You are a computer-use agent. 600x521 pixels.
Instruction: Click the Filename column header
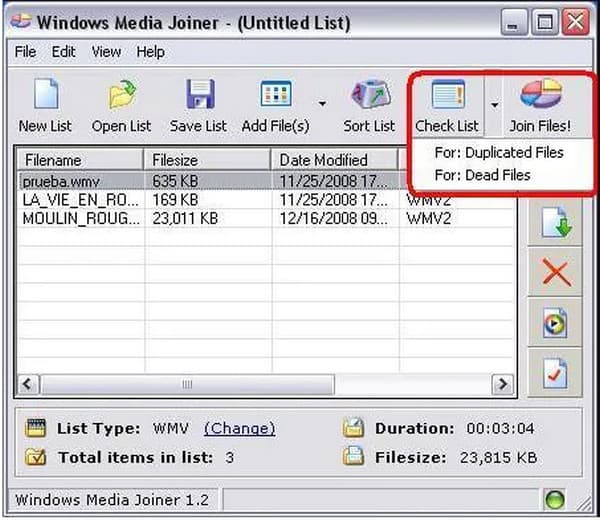tap(80, 160)
